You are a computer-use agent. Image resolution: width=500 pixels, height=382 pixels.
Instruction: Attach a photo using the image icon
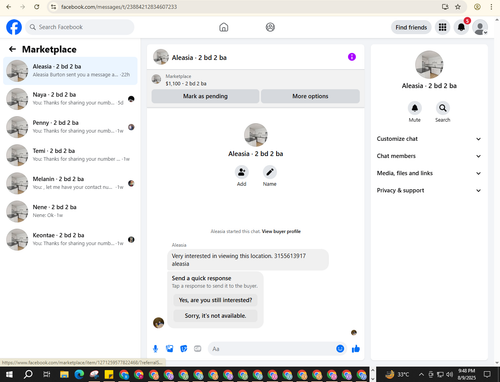170,349
